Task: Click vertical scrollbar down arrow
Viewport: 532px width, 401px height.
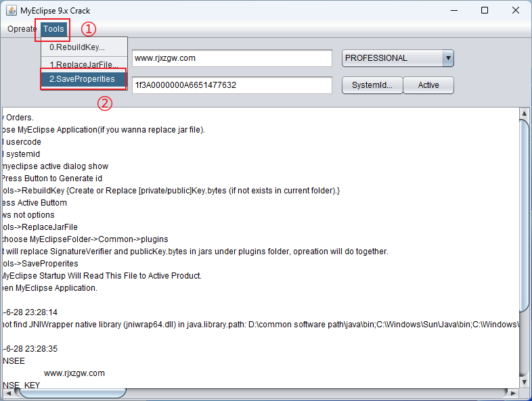Action: click(524, 382)
